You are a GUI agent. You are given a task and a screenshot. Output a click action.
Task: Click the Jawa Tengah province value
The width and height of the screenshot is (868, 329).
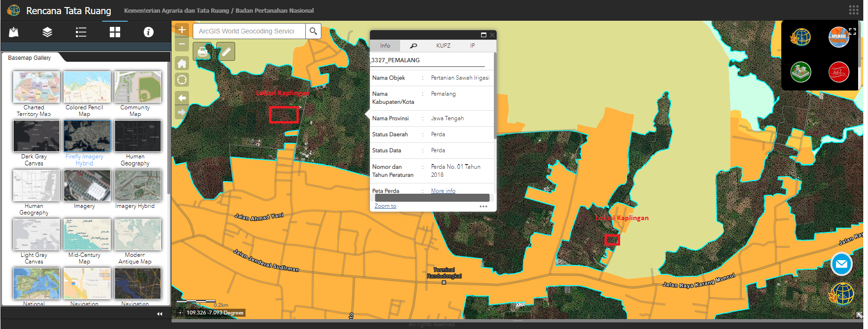coord(447,118)
